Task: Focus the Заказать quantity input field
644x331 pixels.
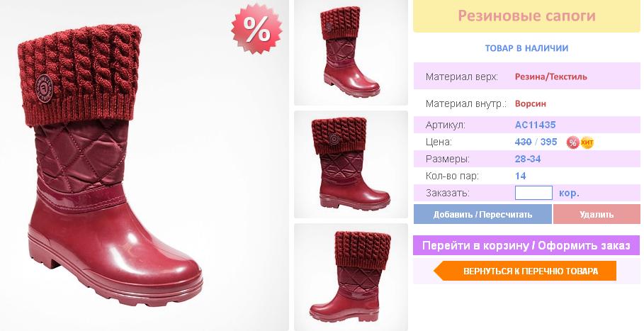Action: (x=533, y=193)
